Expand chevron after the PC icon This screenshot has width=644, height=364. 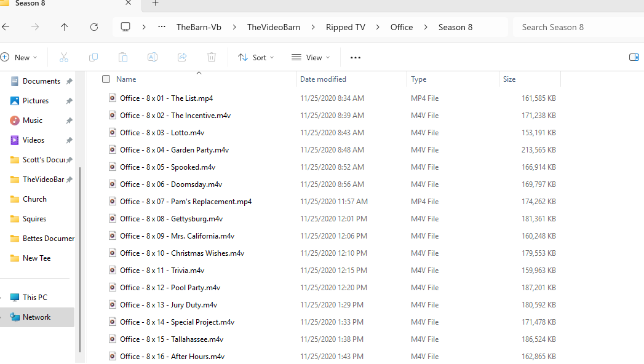pos(144,27)
